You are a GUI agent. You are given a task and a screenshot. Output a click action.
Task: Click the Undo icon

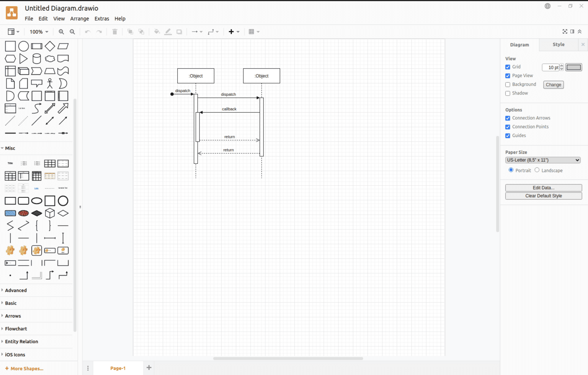click(x=88, y=31)
